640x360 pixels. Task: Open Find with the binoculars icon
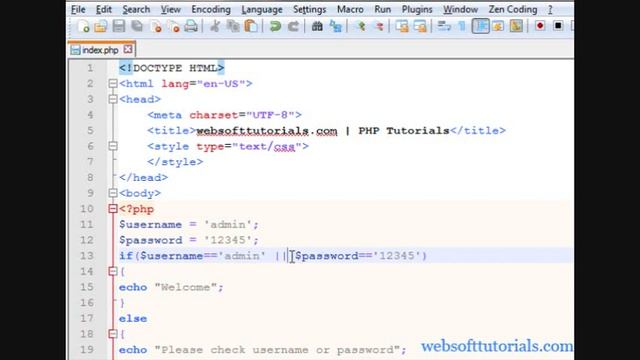point(317,27)
